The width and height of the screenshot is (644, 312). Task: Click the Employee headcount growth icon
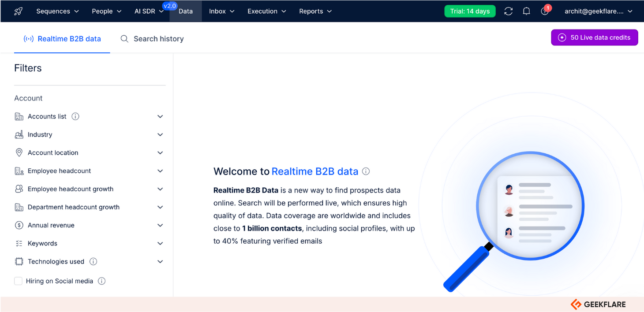click(19, 189)
